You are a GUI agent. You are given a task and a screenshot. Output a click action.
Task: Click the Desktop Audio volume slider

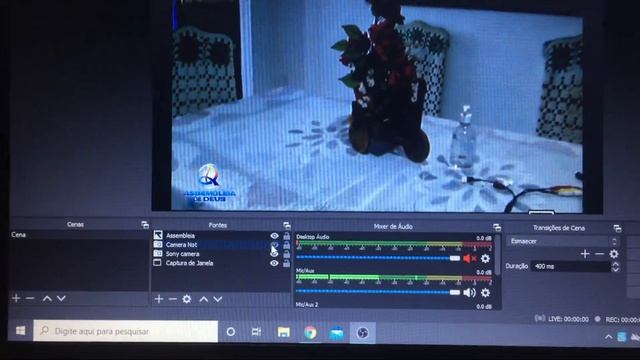pos(378,258)
